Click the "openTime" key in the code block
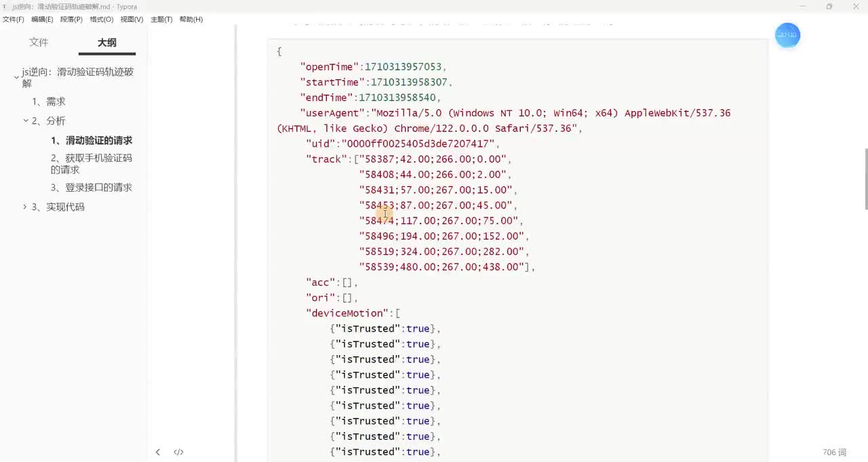 [x=330, y=66]
